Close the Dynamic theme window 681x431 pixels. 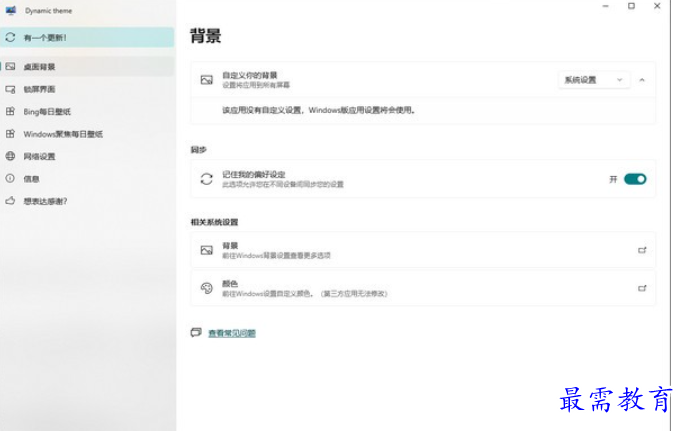pos(657,6)
